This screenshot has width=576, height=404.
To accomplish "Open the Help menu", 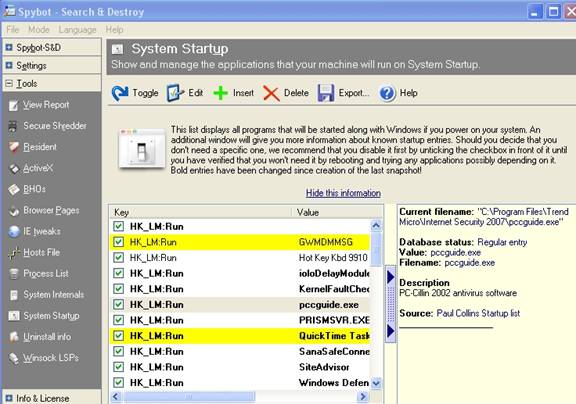I will [x=114, y=30].
